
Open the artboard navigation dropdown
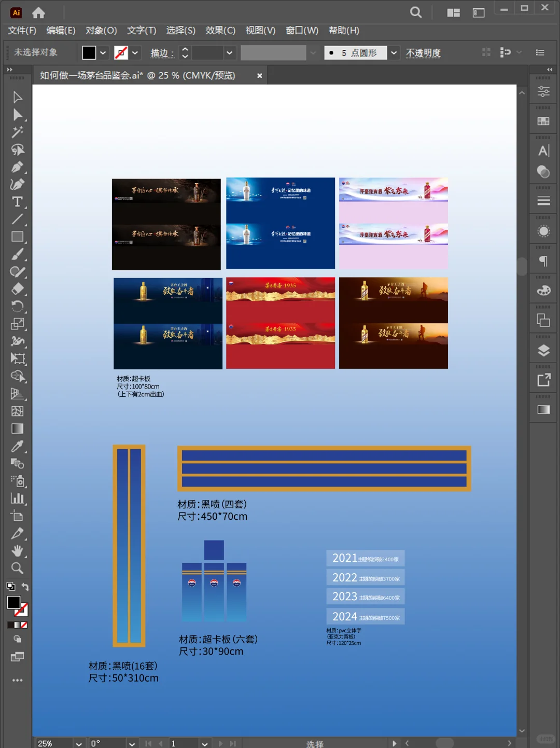(205, 743)
